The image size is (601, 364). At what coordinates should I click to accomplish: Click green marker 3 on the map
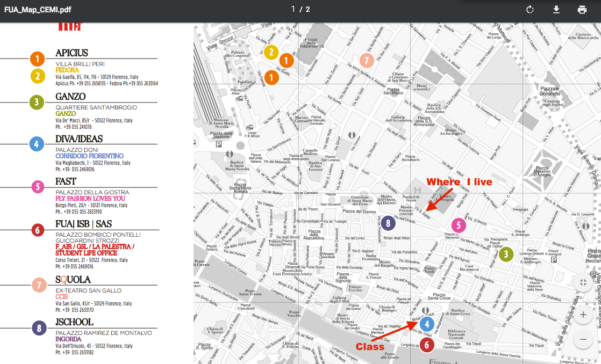(506, 254)
